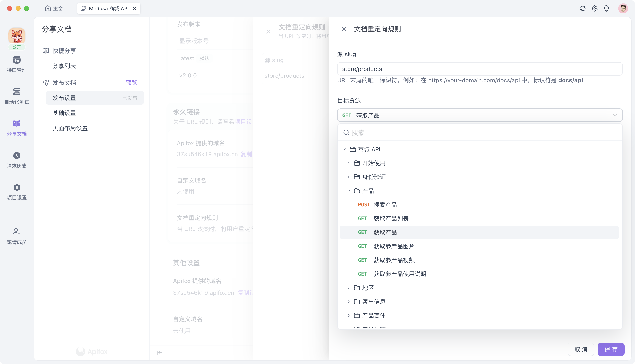Click the 目标资源 dropdown selector
Image resolution: width=635 pixels, height=364 pixels.
click(x=480, y=115)
